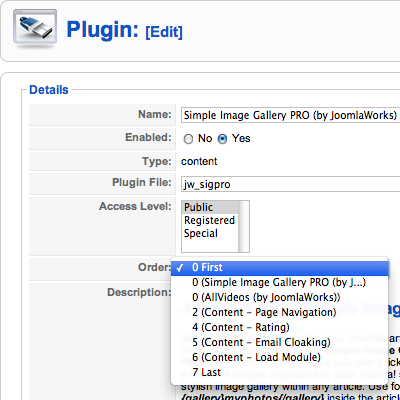This screenshot has width=400, height=400.
Task: Choose '0 (Simple Image Gallery PRO' order option
Action: (280, 282)
